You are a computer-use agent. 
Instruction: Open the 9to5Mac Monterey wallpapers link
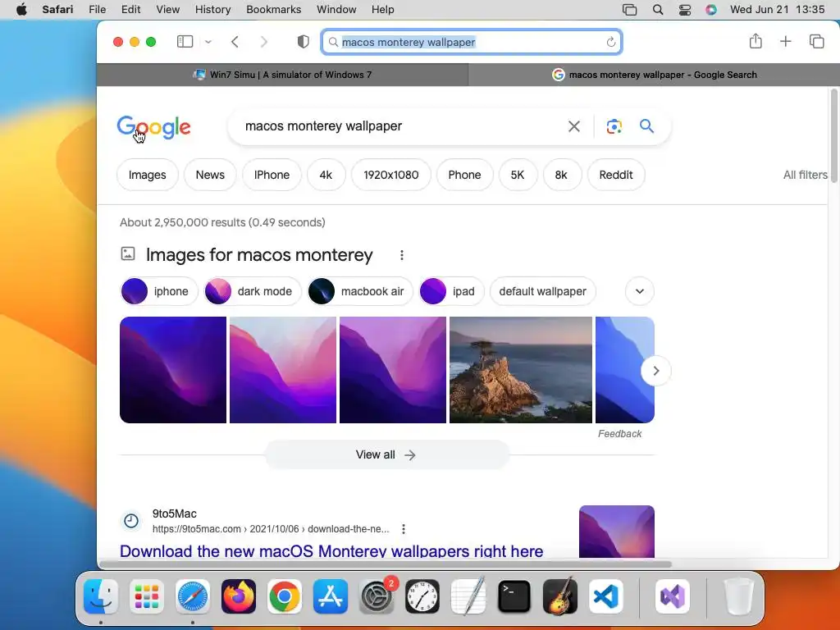[331, 550]
